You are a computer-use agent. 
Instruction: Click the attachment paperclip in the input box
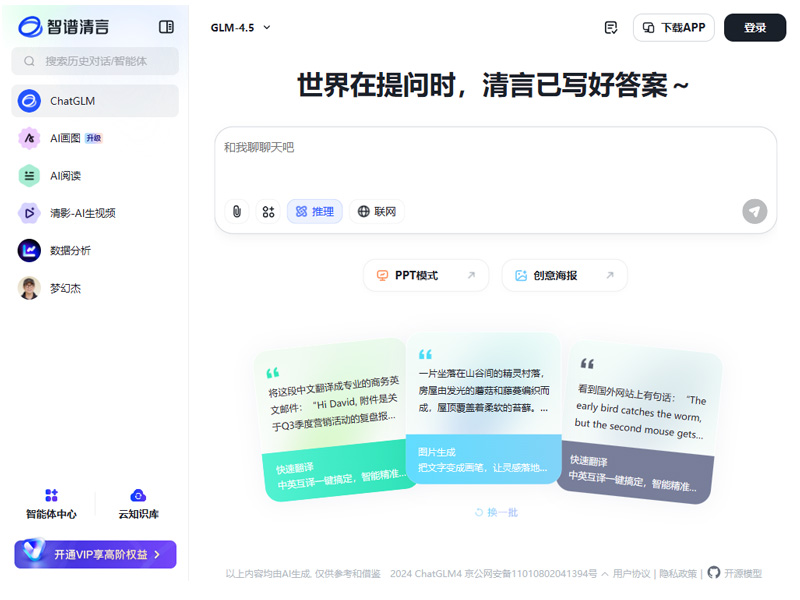[237, 211]
